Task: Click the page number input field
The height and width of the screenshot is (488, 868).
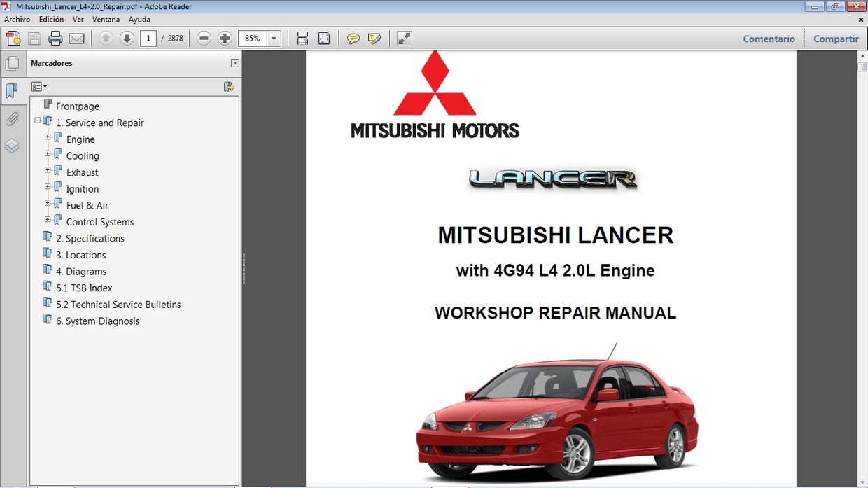Action: pyautogui.click(x=148, y=39)
